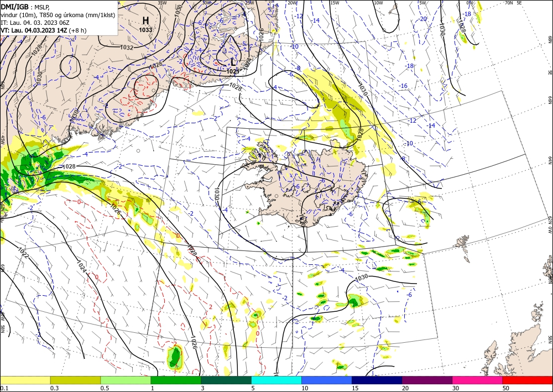The height and width of the screenshot is (392, 553).
Task: Click the '5W' longitude label at top
Action: click(x=422, y=3)
